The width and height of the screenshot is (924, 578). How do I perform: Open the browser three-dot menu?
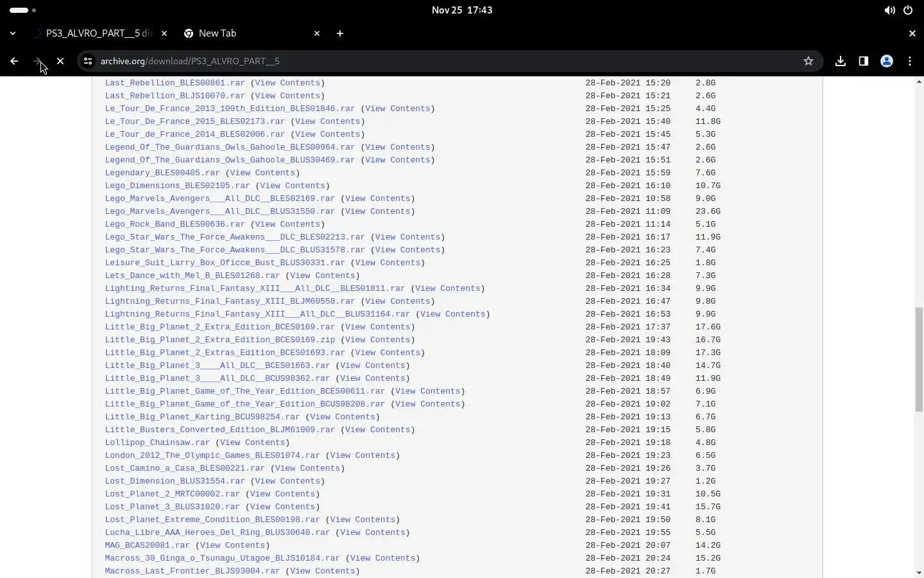910,61
